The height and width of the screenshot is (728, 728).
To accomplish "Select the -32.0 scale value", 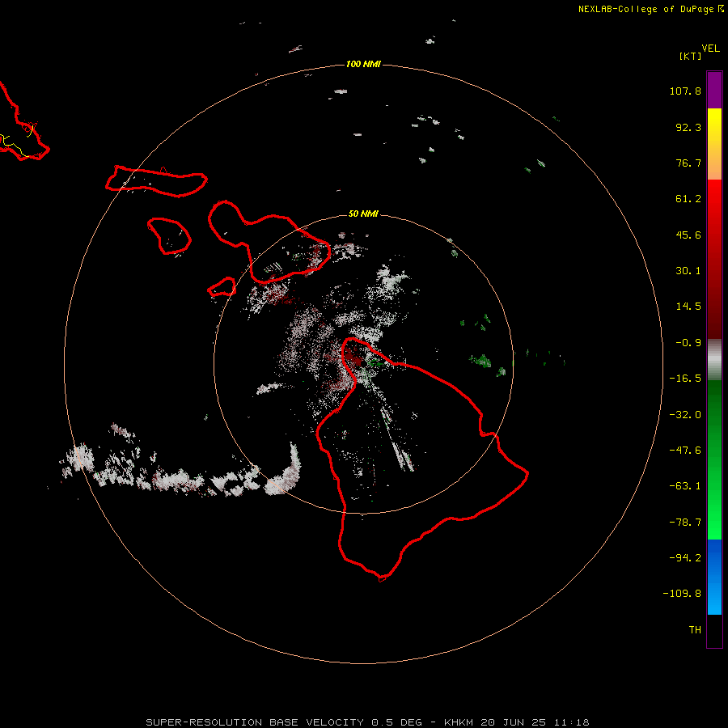I will click(x=685, y=415).
